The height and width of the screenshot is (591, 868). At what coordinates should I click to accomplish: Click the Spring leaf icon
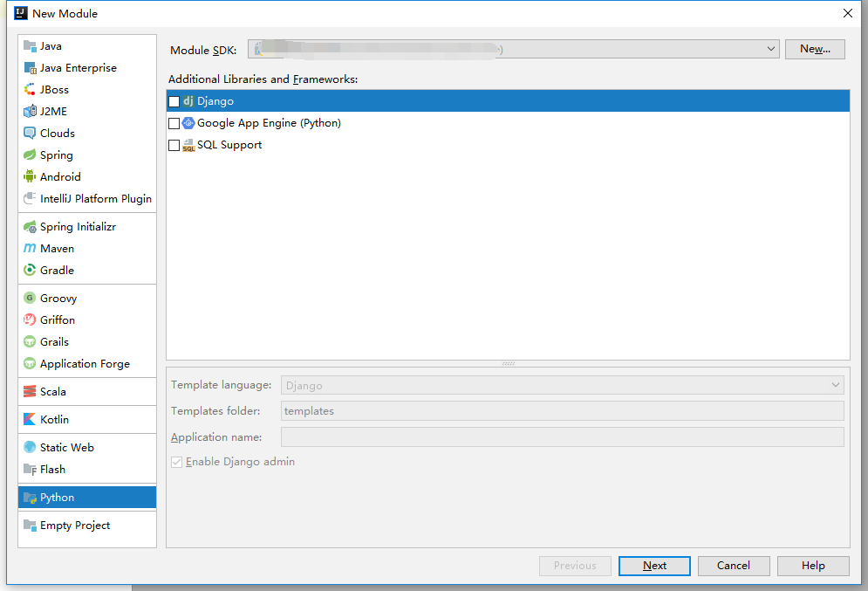pos(30,155)
